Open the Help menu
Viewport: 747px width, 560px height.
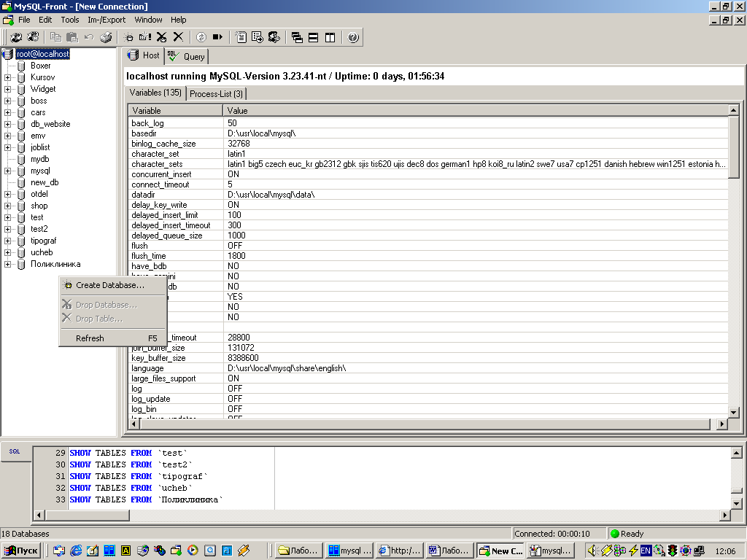[179, 20]
